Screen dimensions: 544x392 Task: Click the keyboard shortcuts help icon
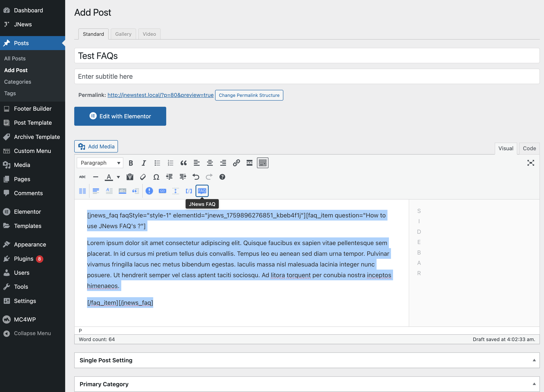point(222,177)
